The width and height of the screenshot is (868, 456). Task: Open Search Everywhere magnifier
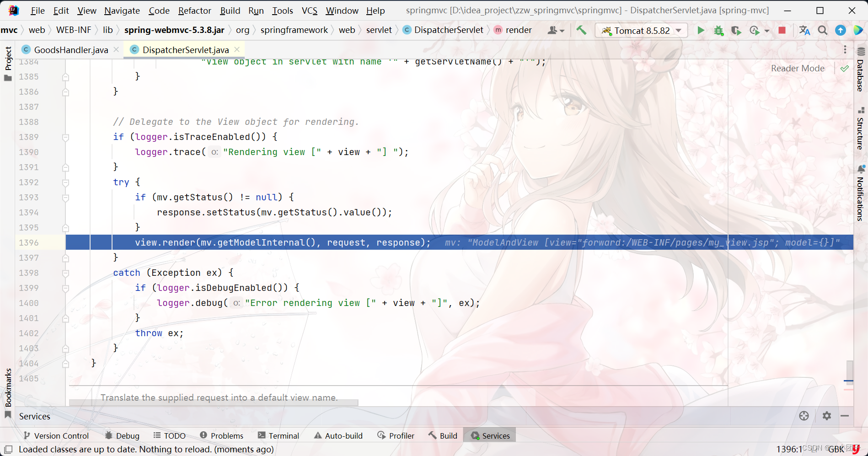point(823,30)
